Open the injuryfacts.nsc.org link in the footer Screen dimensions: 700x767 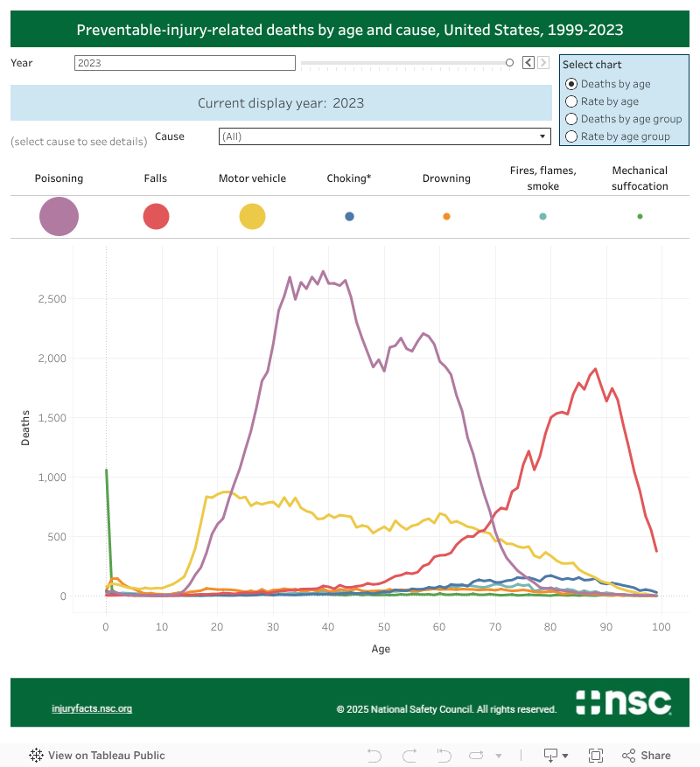tap(91, 708)
